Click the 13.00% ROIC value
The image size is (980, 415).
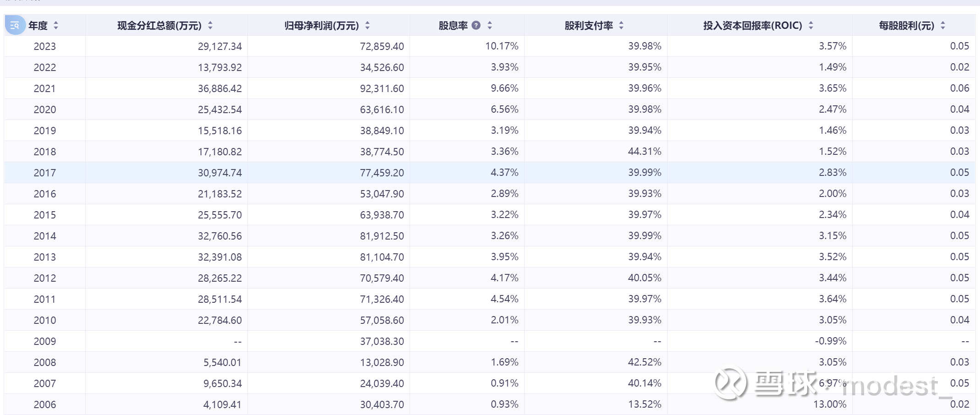(829, 404)
